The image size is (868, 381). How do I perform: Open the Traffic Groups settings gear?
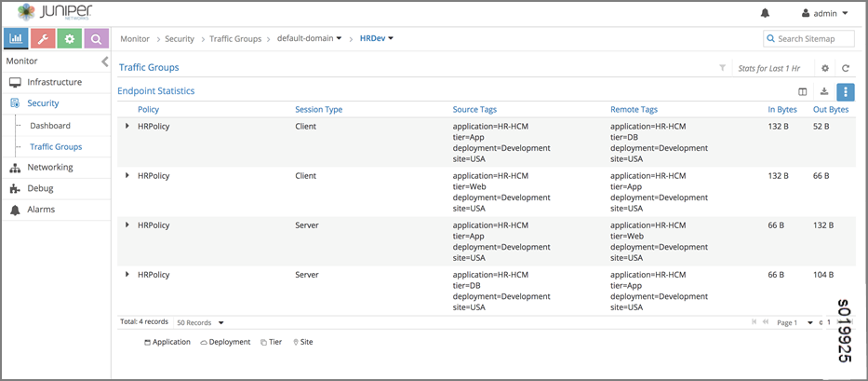coord(824,68)
